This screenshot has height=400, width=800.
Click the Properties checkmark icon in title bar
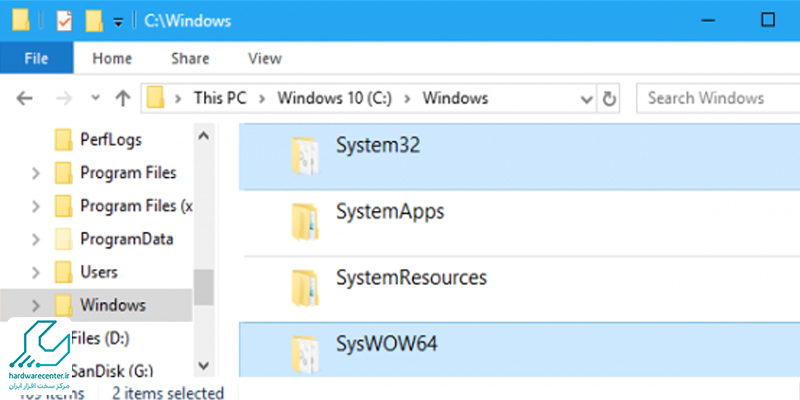click(64, 20)
